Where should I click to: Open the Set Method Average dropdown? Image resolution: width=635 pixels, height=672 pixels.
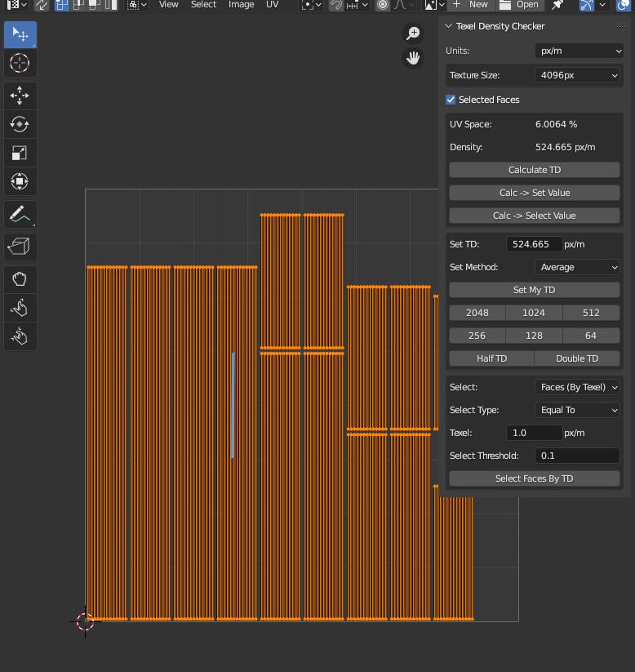pos(577,267)
